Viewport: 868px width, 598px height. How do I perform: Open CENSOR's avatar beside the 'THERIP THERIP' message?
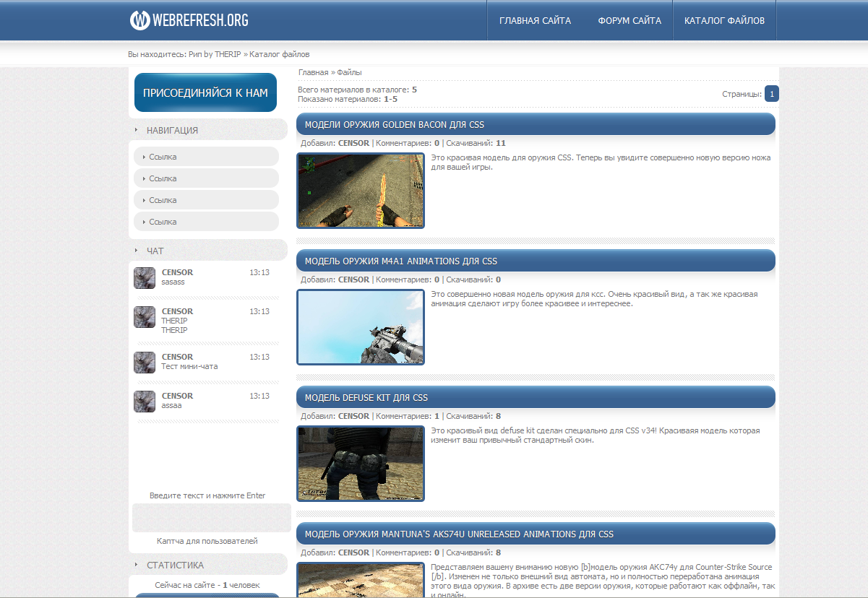point(145,317)
